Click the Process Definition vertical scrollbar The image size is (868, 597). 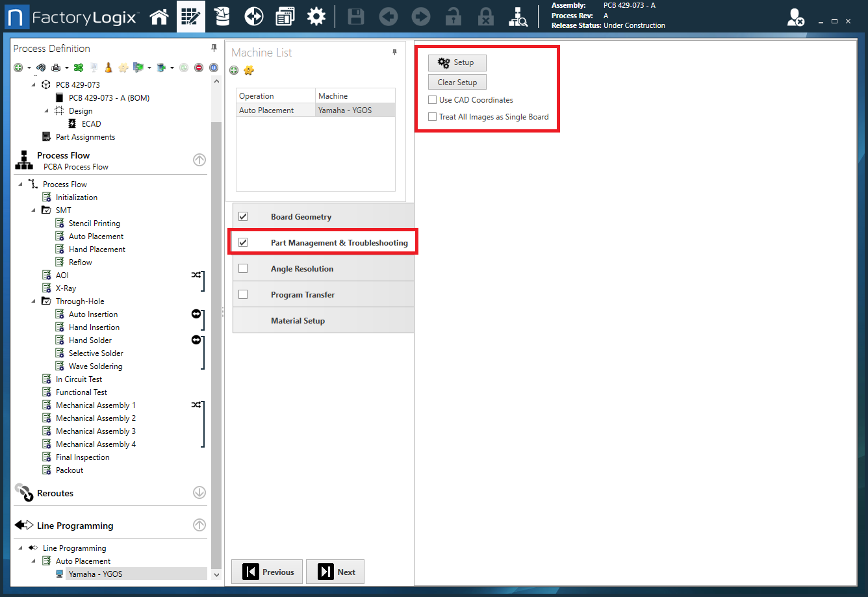[x=216, y=325]
